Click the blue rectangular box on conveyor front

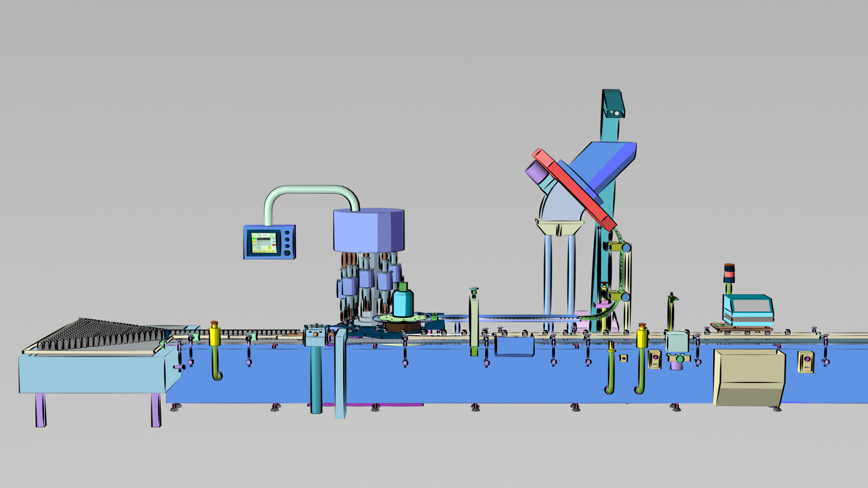click(x=514, y=346)
